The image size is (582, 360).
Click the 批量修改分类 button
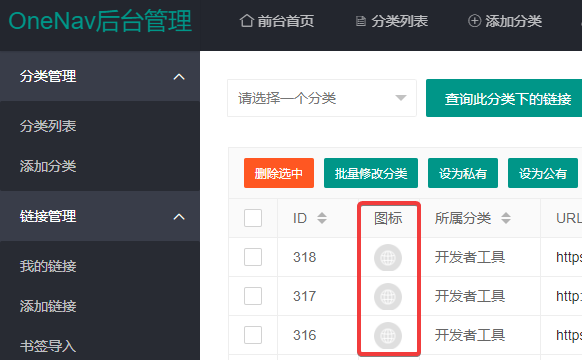[x=371, y=173]
